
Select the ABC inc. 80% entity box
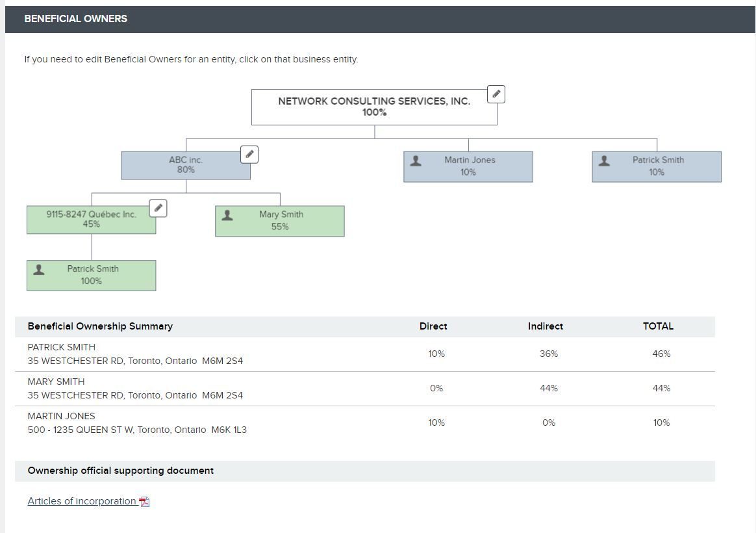186,166
